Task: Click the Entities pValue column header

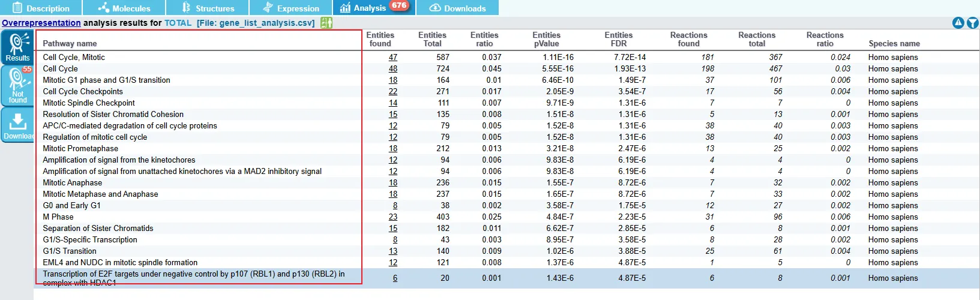Action: click(x=546, y=39)
